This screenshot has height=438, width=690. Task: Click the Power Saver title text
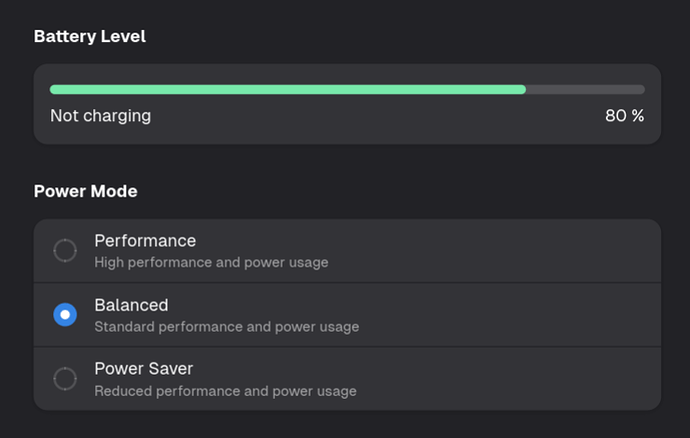[x=143, y=369]
